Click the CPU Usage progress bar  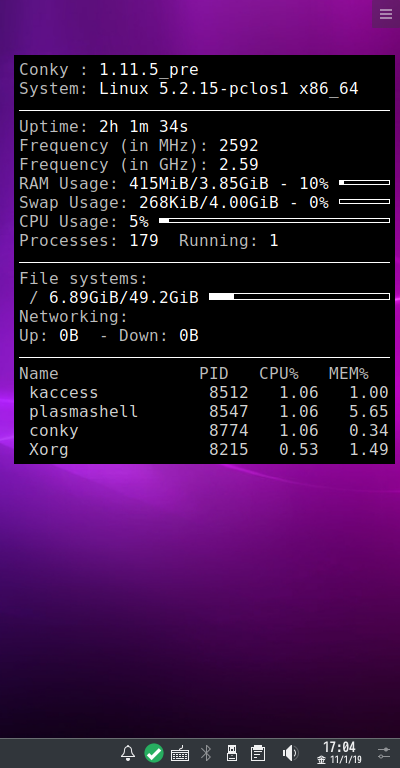pos(274,220)
